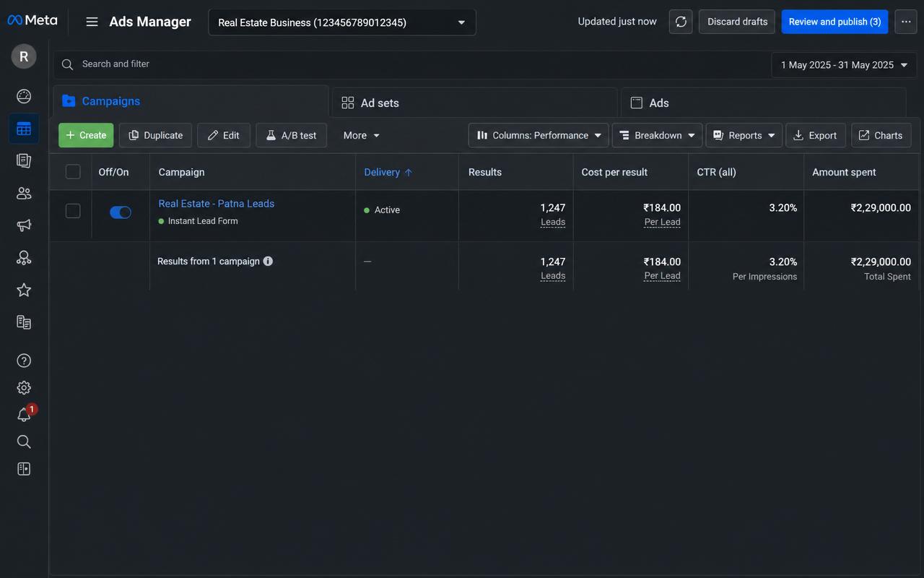Click Instant Lead Form label under campaign

click(x=203, y=221)
